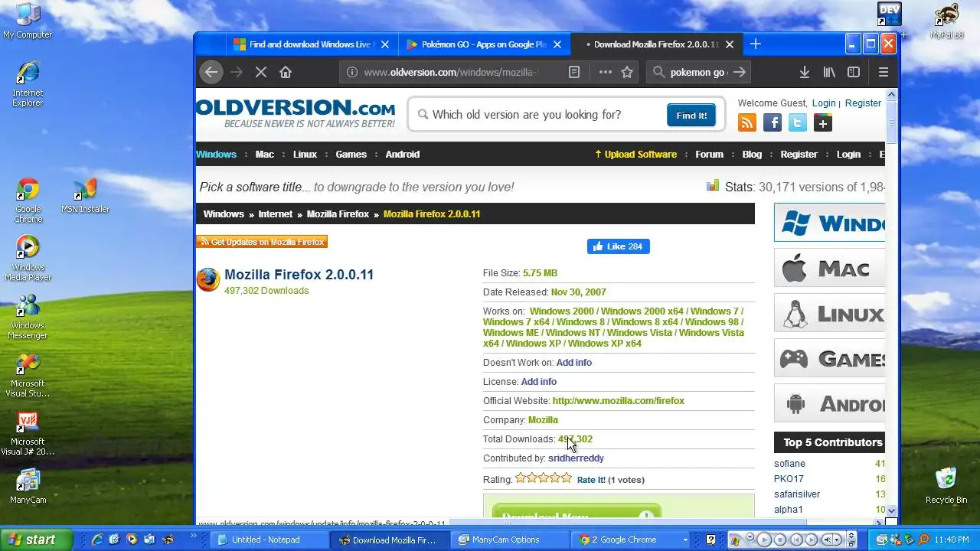Open the Android menu item

click(403, 154)
